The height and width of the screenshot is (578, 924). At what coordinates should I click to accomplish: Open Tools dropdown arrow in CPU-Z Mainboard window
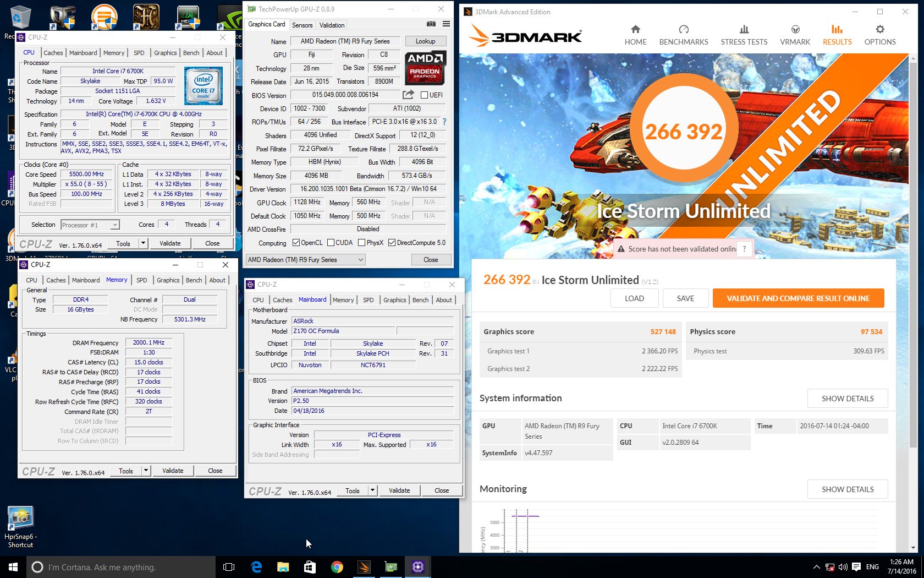(372, 490)
